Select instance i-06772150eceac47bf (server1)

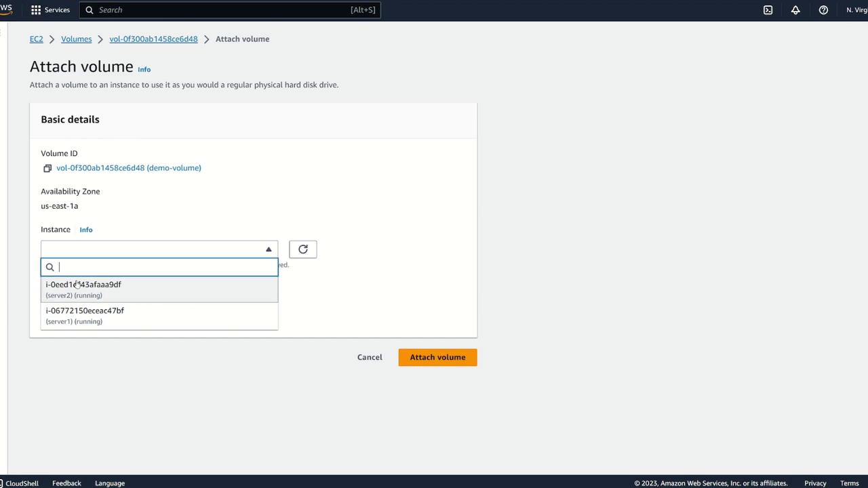pyautogui.click(x=159, y=316)
